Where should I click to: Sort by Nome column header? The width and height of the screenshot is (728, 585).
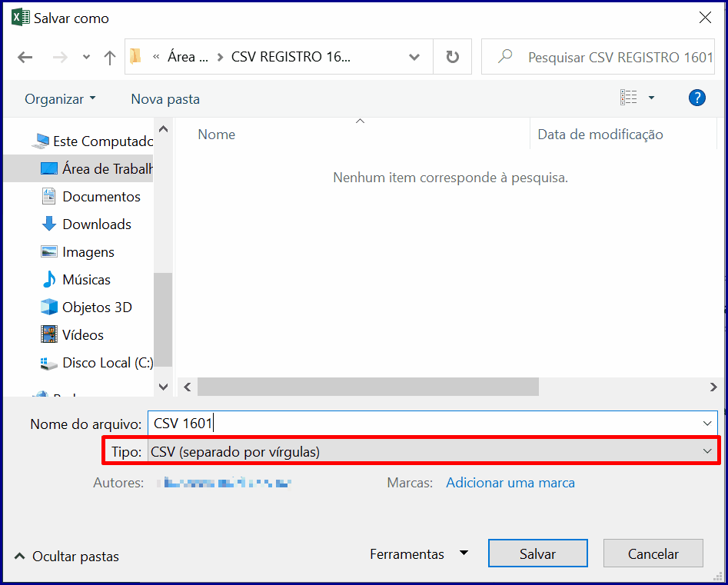coord(216,135)
